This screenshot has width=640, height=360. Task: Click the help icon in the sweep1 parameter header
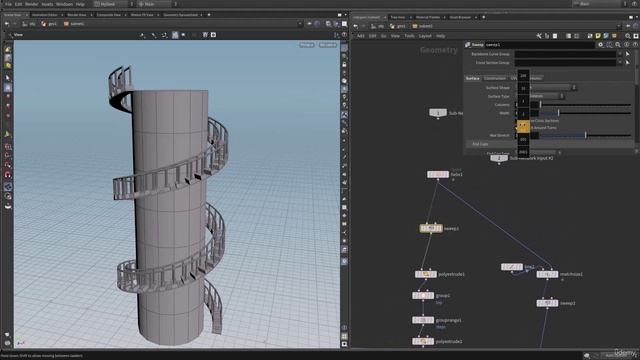635,44
